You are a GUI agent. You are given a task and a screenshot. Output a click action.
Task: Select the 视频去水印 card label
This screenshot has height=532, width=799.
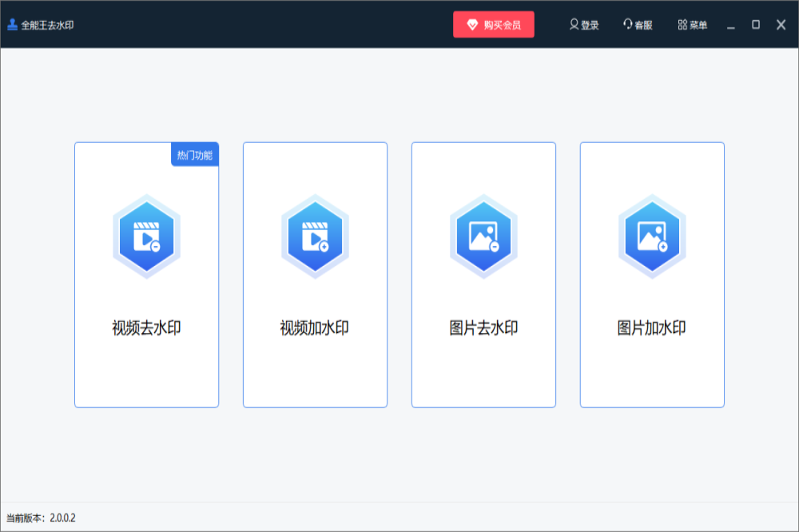146,328
